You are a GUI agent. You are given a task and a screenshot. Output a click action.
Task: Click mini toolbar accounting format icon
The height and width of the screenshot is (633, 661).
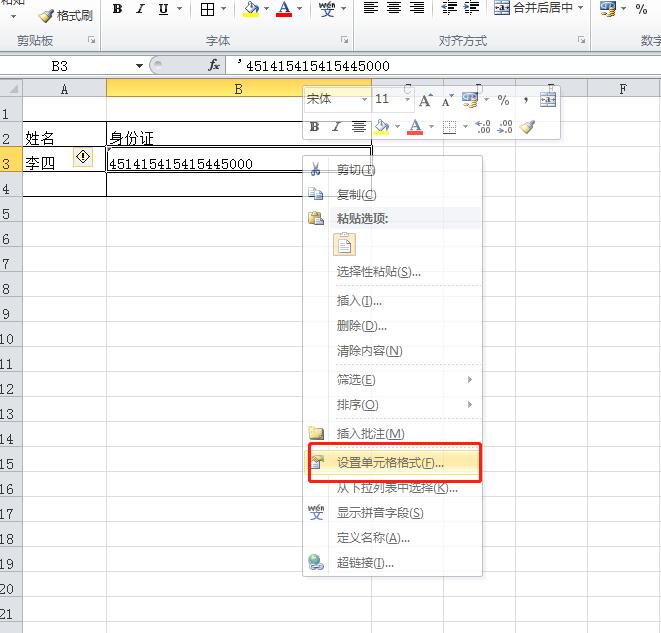pos(470,100)
